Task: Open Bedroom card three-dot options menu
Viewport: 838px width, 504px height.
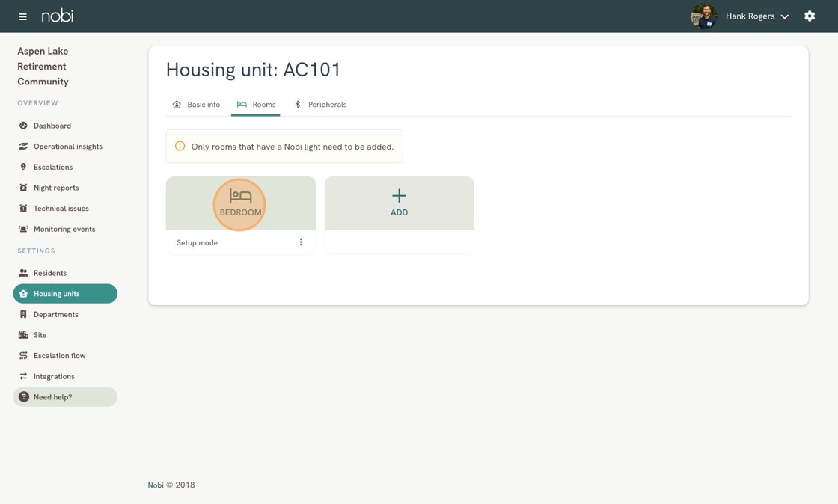Action: 301,242
